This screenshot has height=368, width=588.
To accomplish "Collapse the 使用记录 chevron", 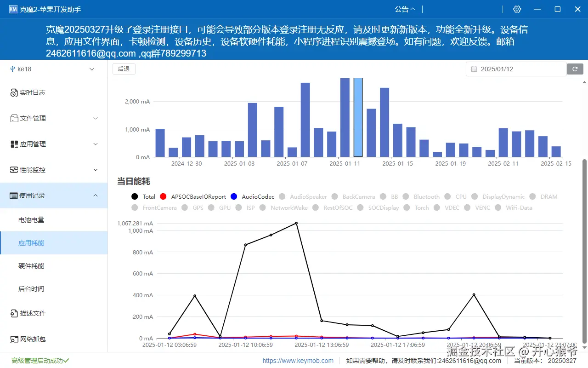I will pos(96,195).
